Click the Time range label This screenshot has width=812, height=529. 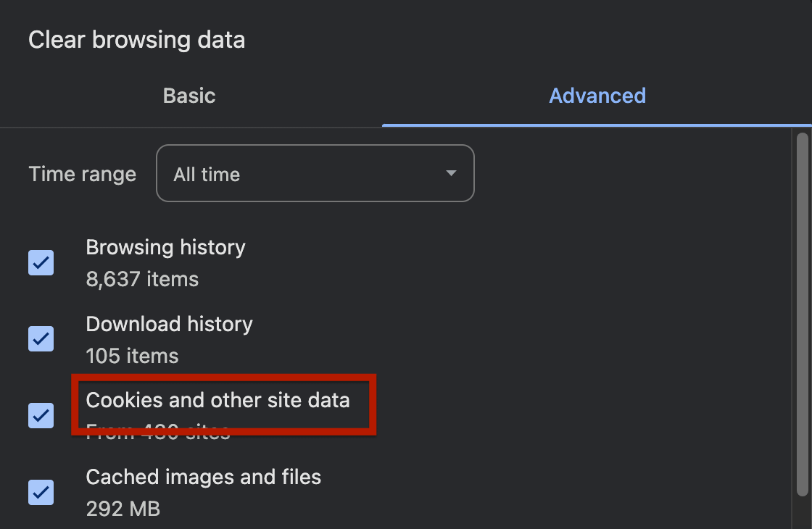82,174
